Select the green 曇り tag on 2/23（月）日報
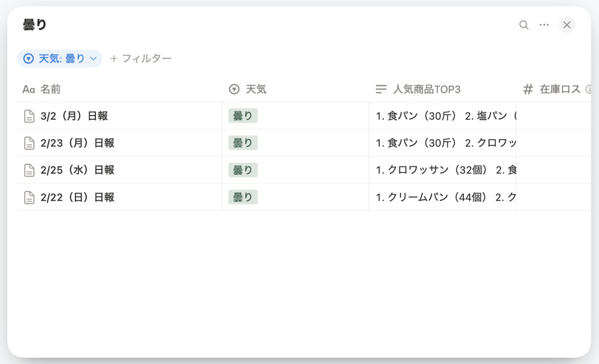 tap(243, 143)
